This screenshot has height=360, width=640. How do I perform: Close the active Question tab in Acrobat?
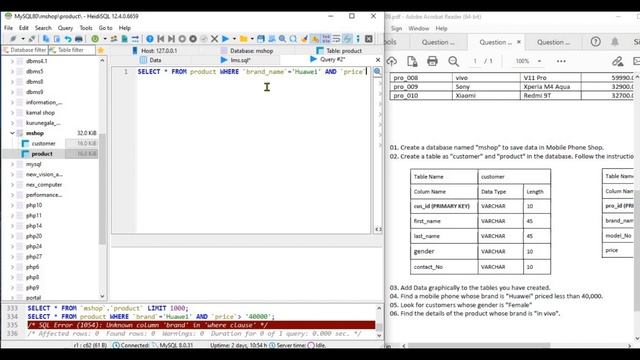tap(519, 42)
